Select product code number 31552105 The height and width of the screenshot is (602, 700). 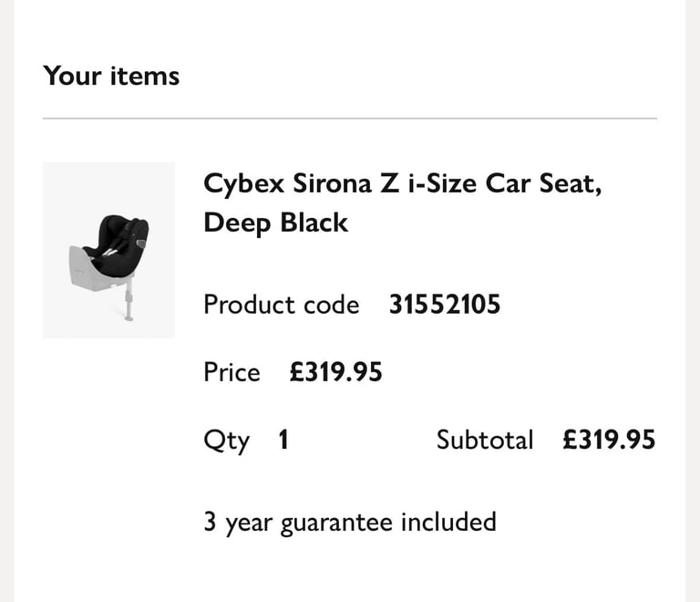(x=445, y=305)
